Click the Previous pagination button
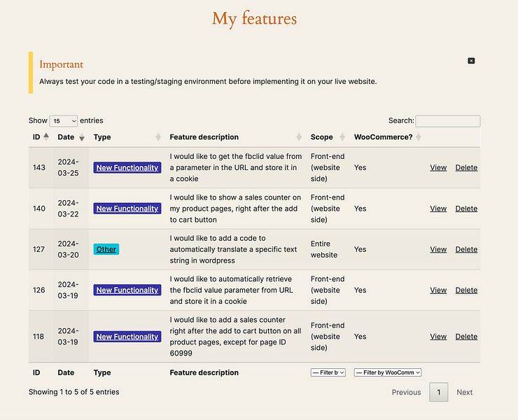518x420 pixels. [x=406, y=392]
